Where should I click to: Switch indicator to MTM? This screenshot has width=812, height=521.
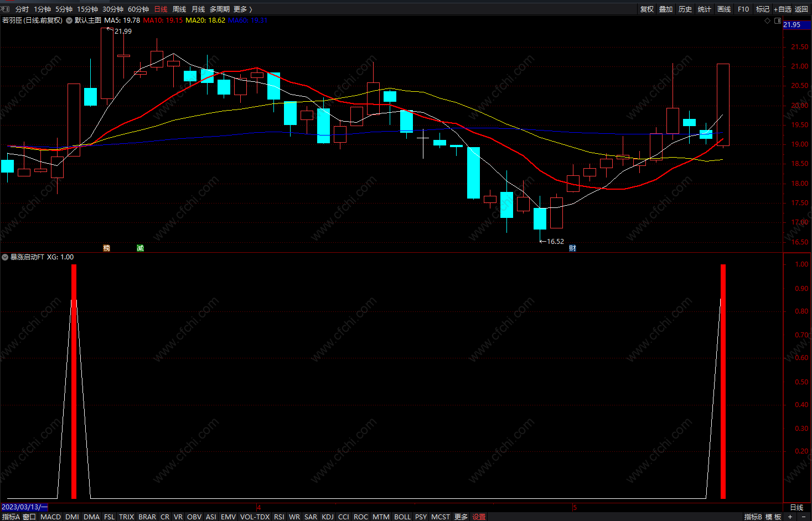coord(381,517)
